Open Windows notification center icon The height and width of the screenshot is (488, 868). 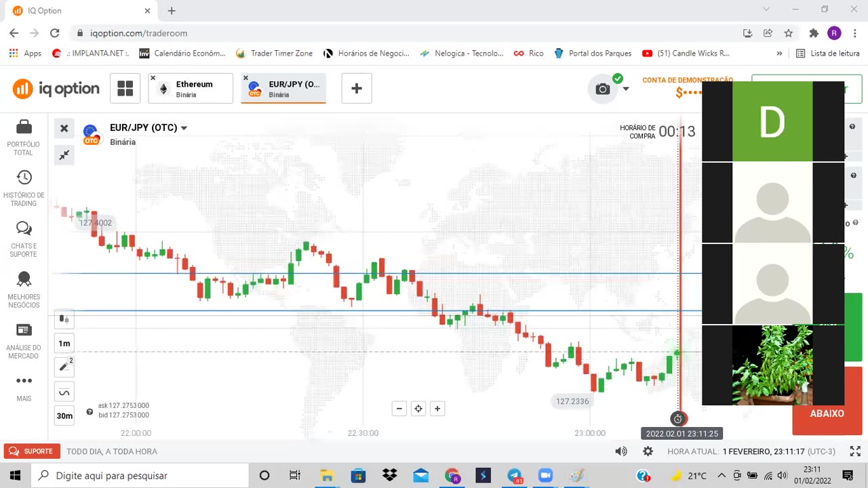tap(847, 475)
